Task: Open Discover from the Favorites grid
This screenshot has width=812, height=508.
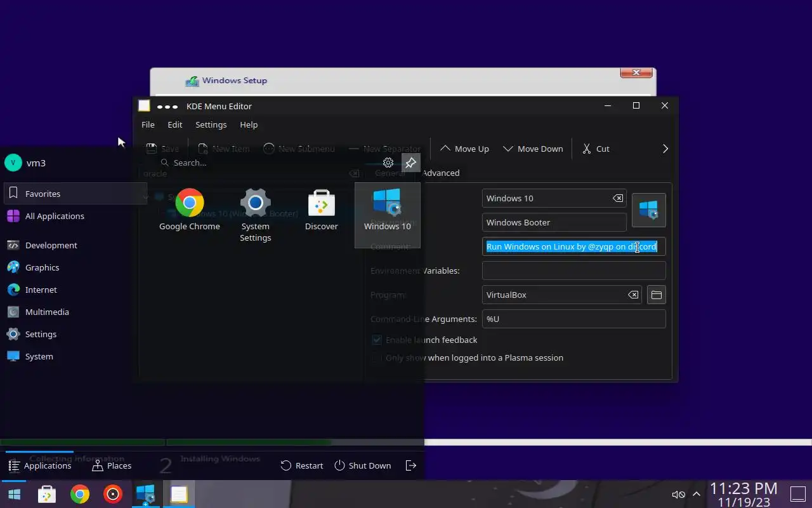Action: 321,210
